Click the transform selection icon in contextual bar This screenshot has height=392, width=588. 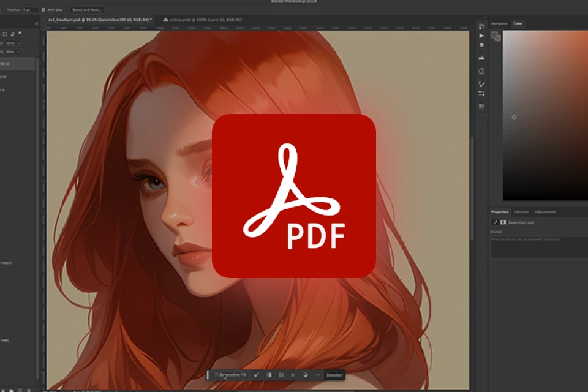[293, 375]
